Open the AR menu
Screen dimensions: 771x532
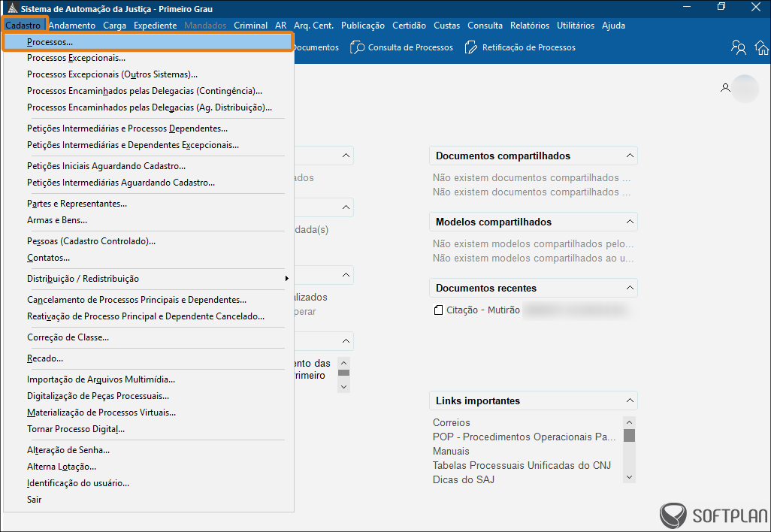point(281,26)
